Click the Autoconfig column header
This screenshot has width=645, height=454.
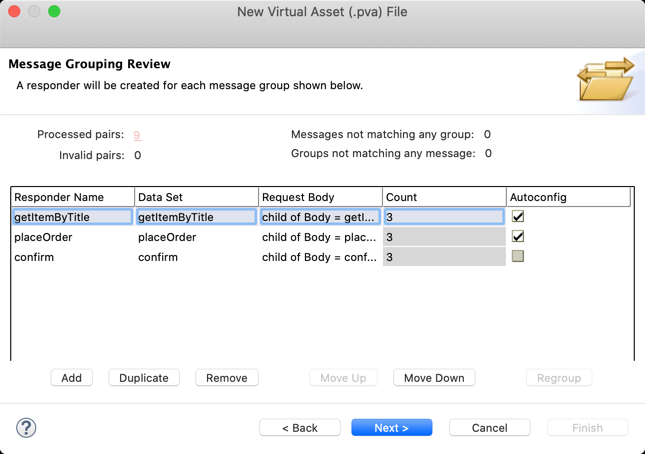tap(568, 197)
